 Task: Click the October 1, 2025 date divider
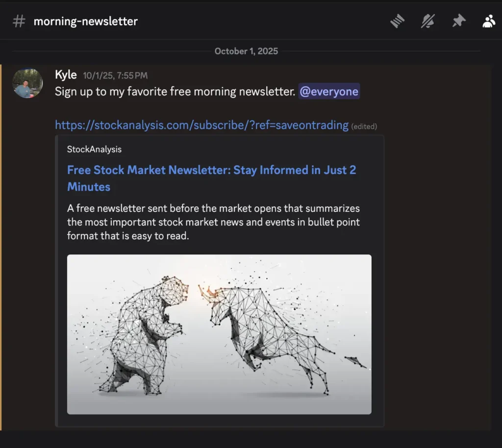click(246, 51)
